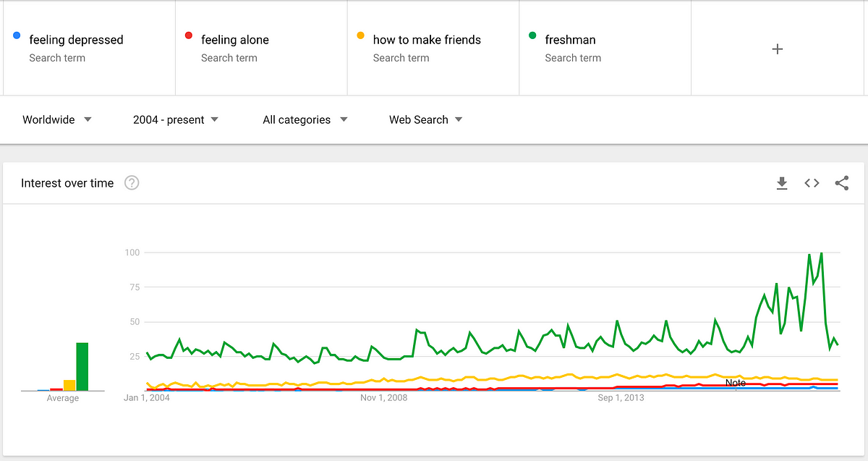
Task: Share the Interest over time chart
Action: (841, 184)
